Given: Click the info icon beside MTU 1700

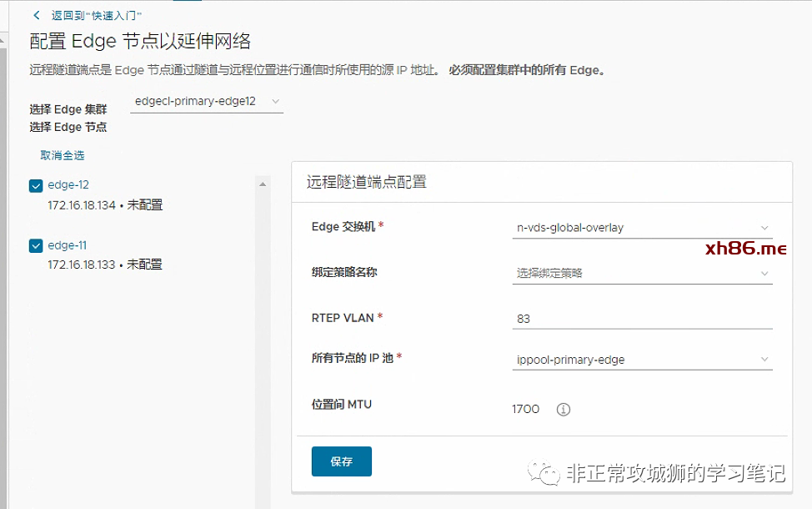Looking at the screenshot, I should click(x=564, y=410).
